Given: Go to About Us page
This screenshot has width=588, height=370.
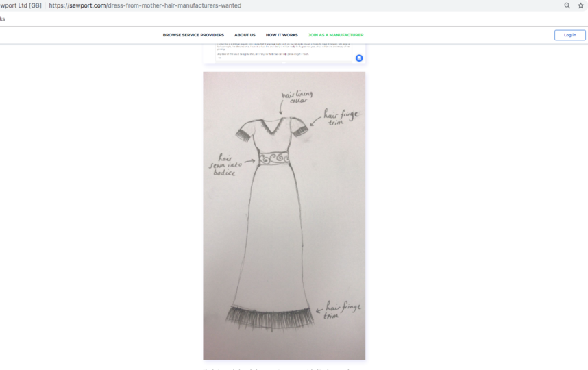Looking at the screenshot, I should 245,35.
